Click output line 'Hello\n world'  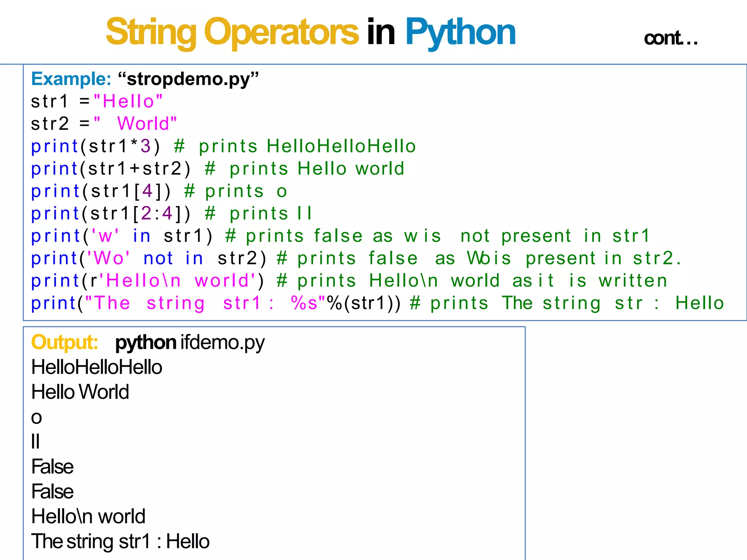[x=88, y=517]
